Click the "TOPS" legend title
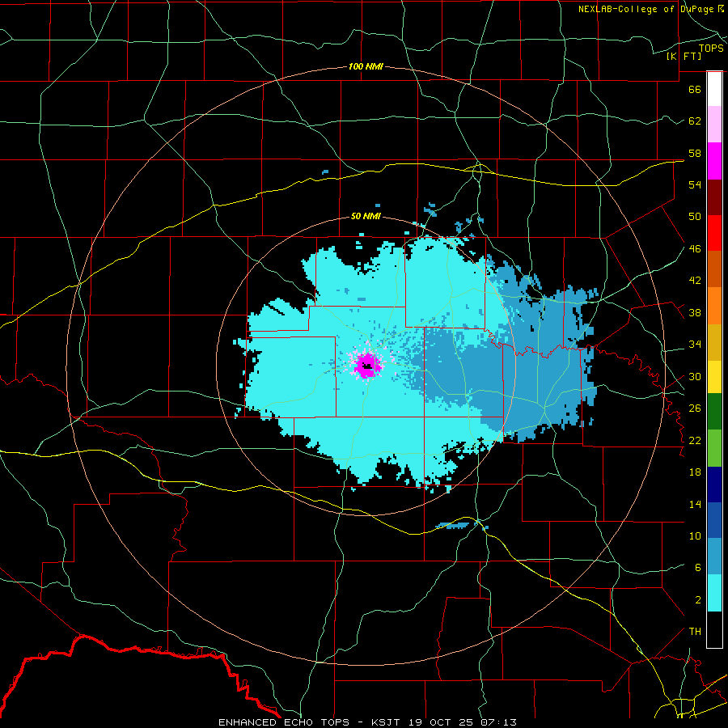 [x=711, y=49]
